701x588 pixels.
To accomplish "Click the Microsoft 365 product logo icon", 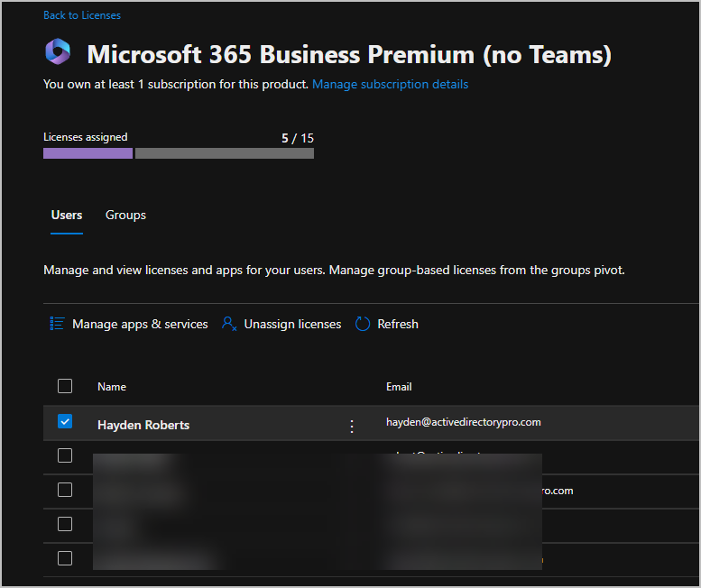I will pyautogui.click(x=58, y=52).
